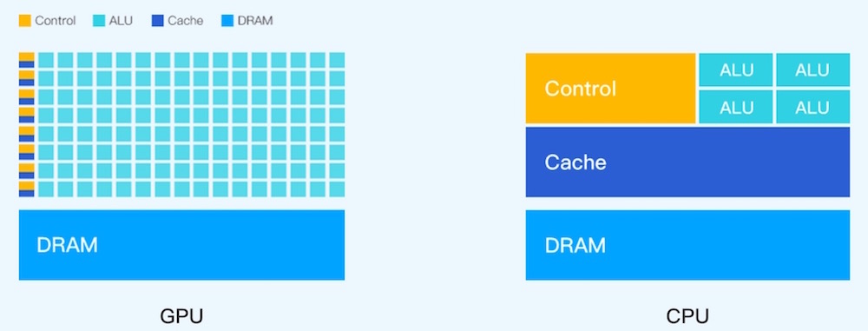This screenshot has height=331, width=868.
Task: Click the CPU caption label
Action: (x=687, y=316)
